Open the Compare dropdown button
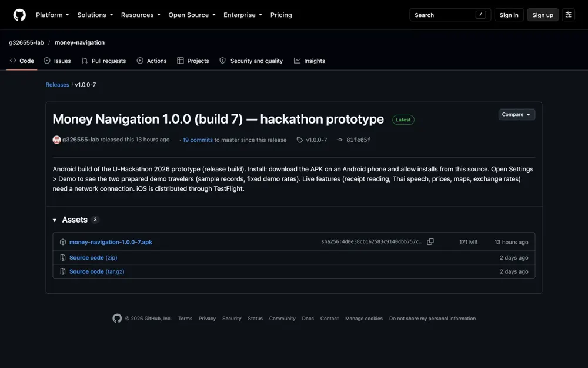 pos(516,115)
